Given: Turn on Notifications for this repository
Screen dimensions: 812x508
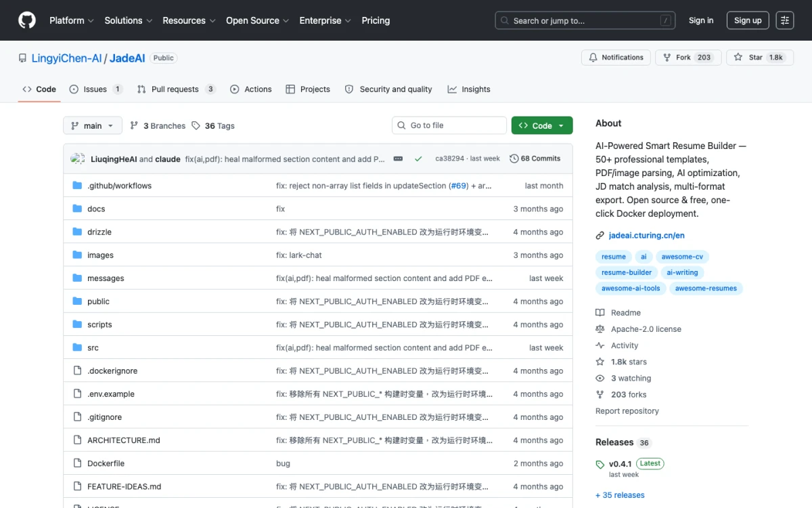Looking at the screenshot, I should [616, 58].
